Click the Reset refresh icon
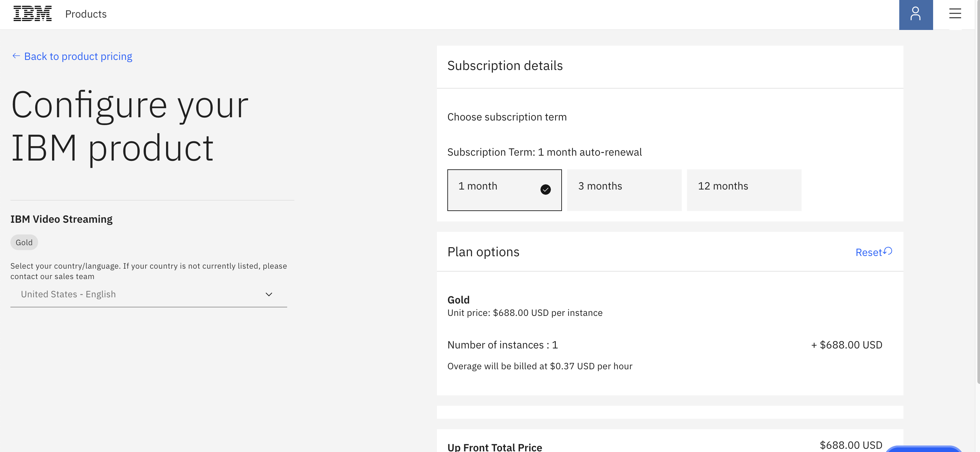Screen dimensions: 980x452 pos(888,251)
